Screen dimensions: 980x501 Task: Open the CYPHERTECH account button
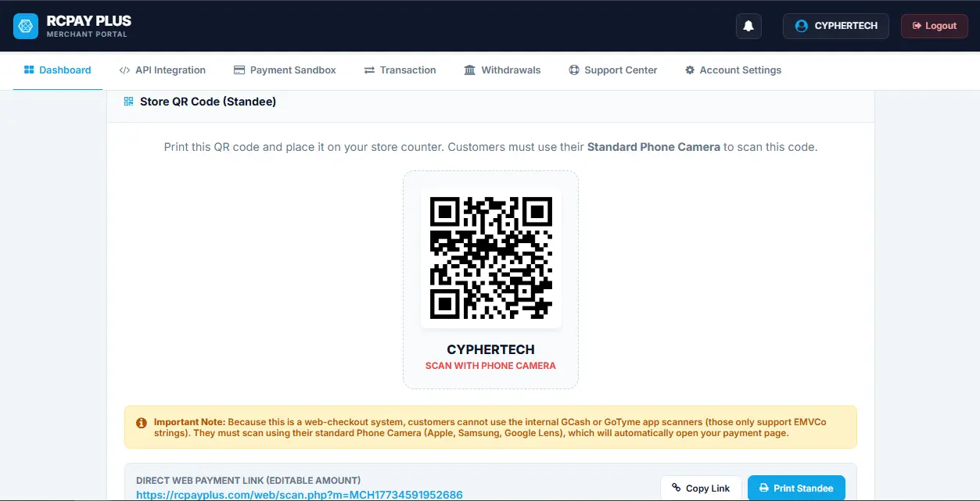click(x=836, y=26)
